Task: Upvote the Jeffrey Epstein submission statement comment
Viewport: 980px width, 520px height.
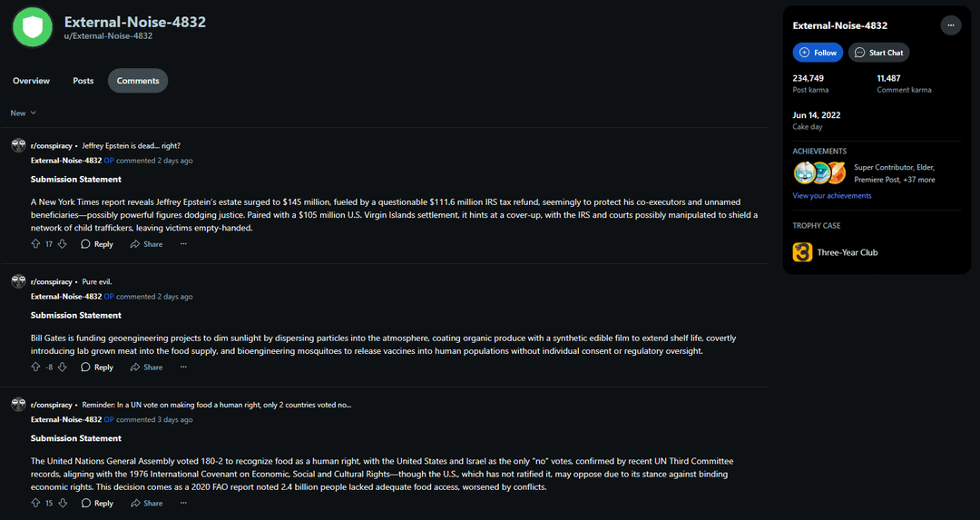Action: [35, 244]
